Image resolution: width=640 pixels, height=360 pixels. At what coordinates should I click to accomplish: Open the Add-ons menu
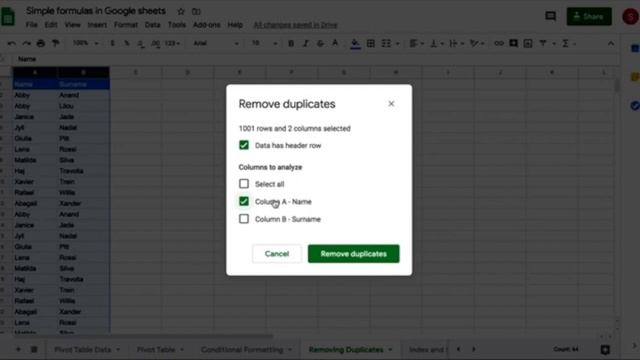click(207, 25)
